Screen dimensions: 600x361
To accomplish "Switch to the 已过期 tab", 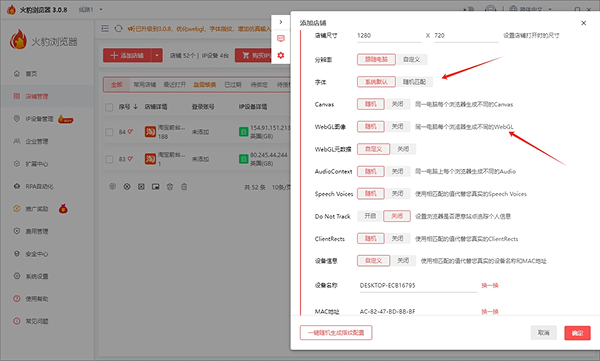I will pyautogui.click(x=233, y=85).
